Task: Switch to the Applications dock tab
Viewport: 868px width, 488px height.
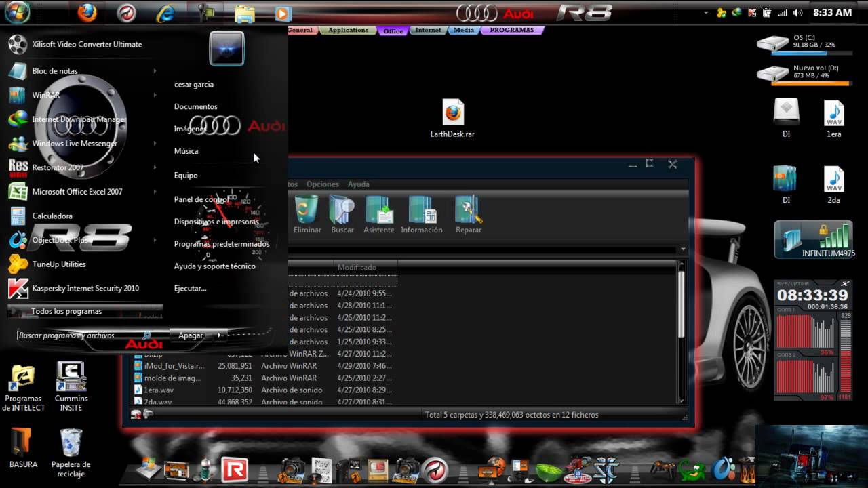Action: pos(348,30)
